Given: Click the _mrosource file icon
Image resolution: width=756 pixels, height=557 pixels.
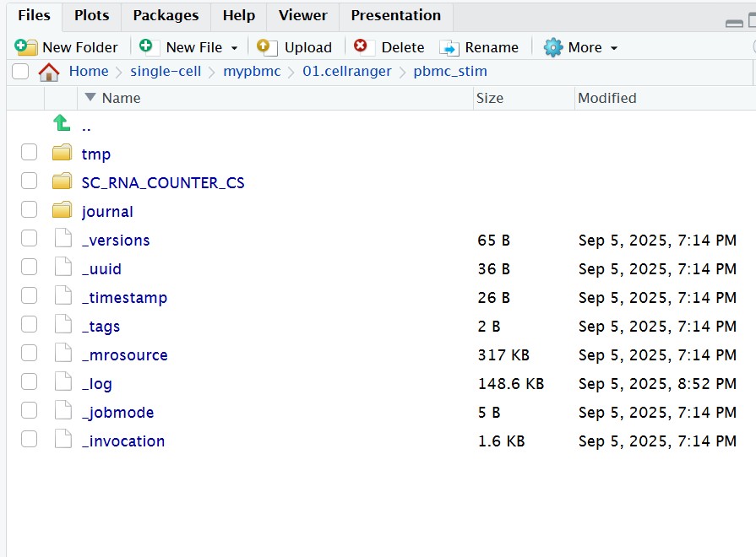Looking at the screenshot, I should [63, 353].
